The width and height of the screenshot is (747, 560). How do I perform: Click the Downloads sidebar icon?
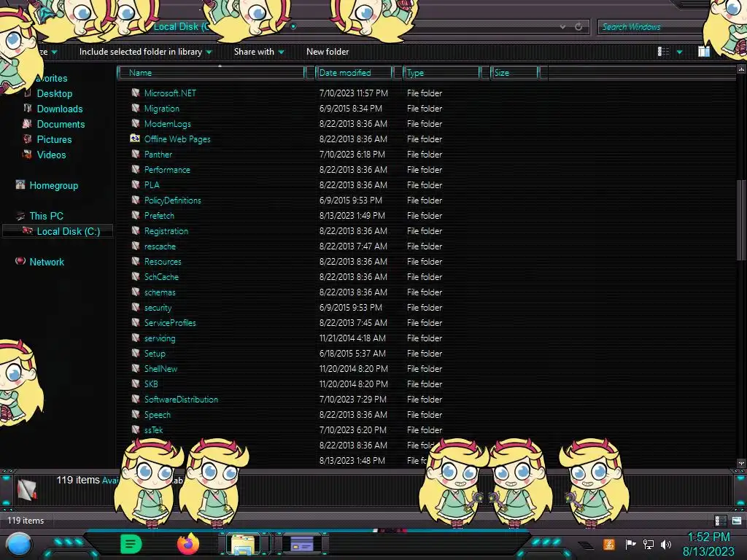27,109
